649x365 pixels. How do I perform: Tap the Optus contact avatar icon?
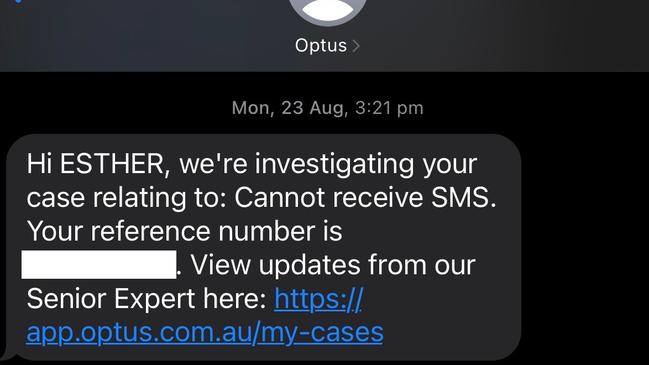[x=327, y=10]
